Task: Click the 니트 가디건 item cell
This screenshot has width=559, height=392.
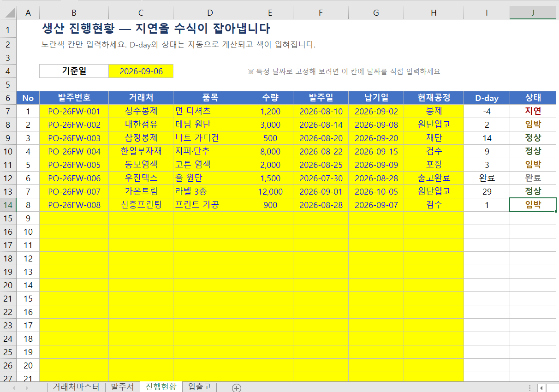Action: [x=210, y=138]
